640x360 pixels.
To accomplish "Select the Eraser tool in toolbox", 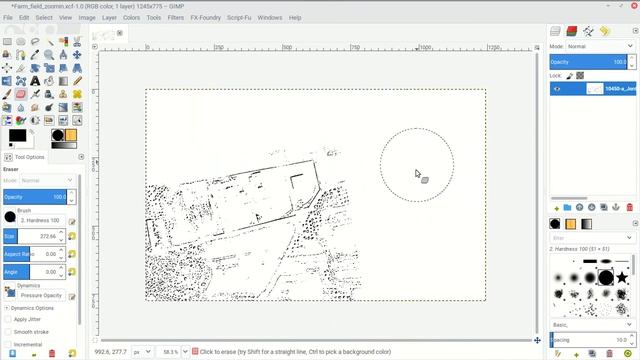I will coord(21,94).
